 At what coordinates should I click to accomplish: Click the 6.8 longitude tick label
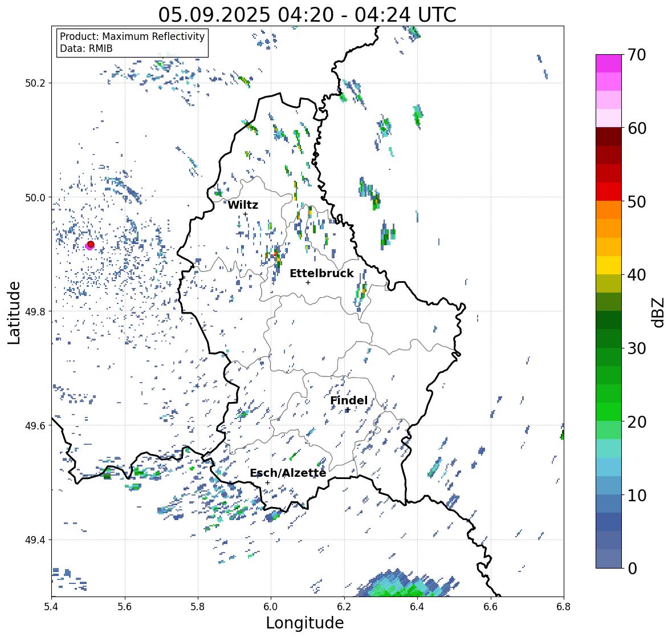click(x=564, y=607)
